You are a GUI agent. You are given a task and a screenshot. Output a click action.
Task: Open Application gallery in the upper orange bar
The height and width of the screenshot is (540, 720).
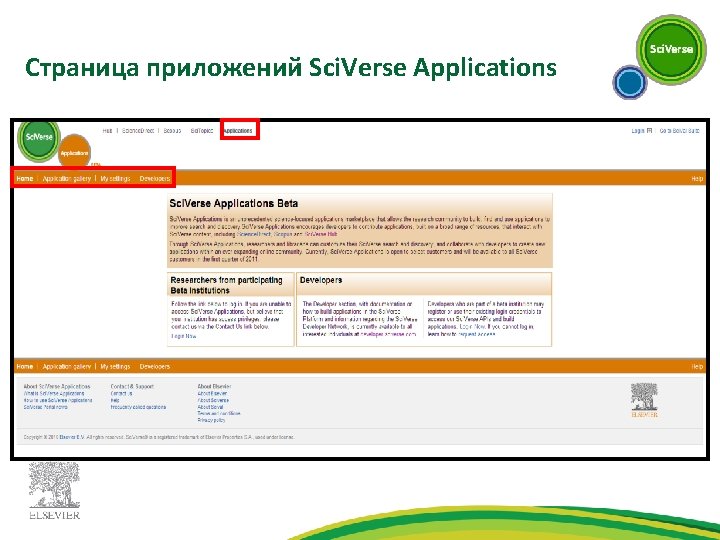[x=67, y=179]
